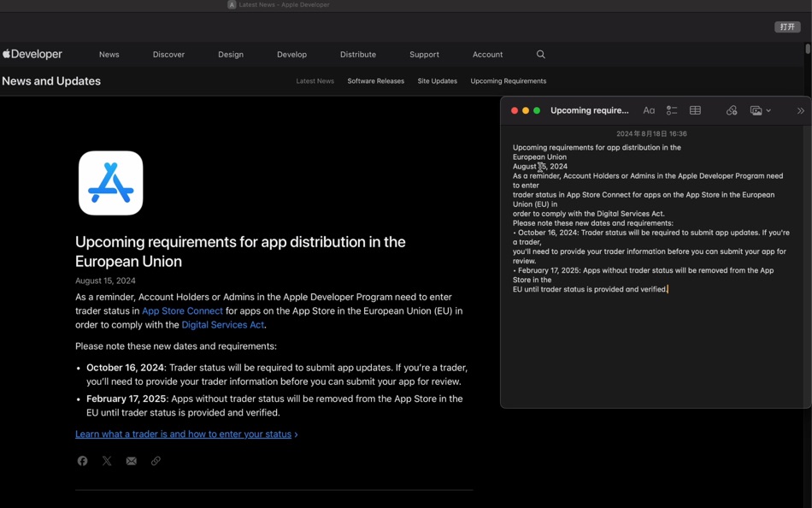Close the Notes window red button
This screenshot has width=812, height=508.
(515, 110)
